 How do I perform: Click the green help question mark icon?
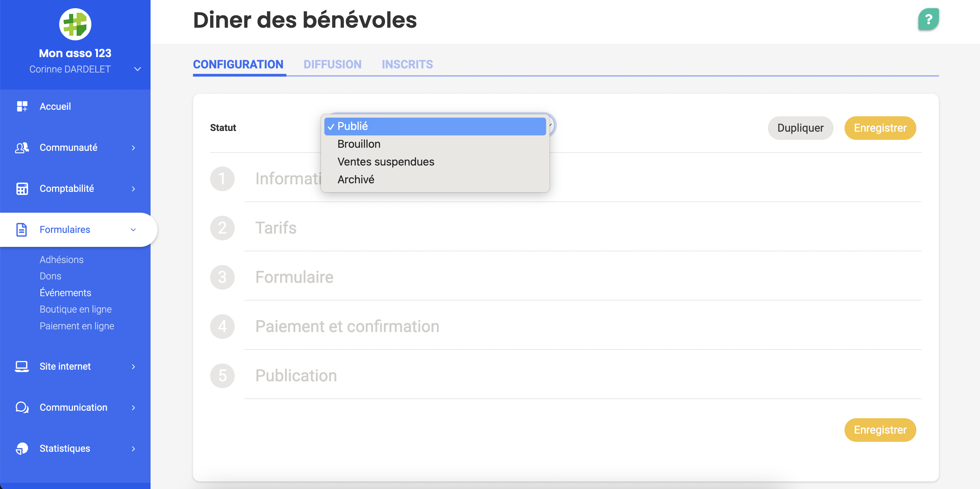pos(928,19)
